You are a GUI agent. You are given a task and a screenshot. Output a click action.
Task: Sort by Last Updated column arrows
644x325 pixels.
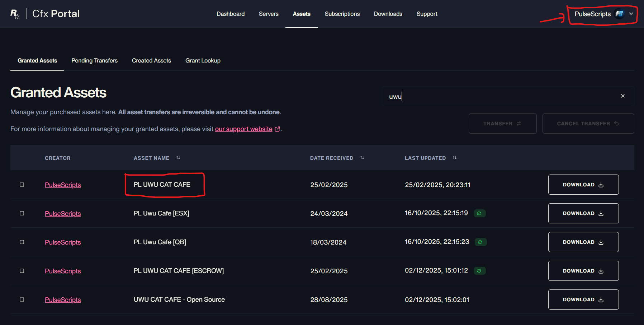(x=455, y=158)
